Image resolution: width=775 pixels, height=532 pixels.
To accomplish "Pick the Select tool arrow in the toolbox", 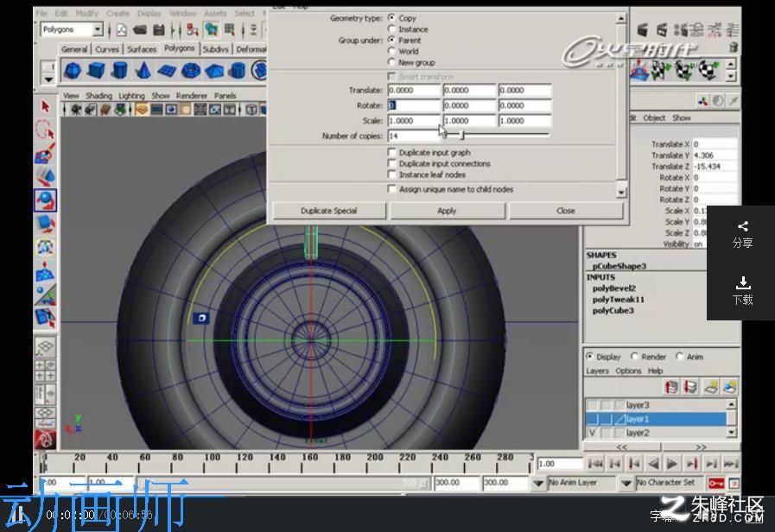I will click(x=46, y=106).
